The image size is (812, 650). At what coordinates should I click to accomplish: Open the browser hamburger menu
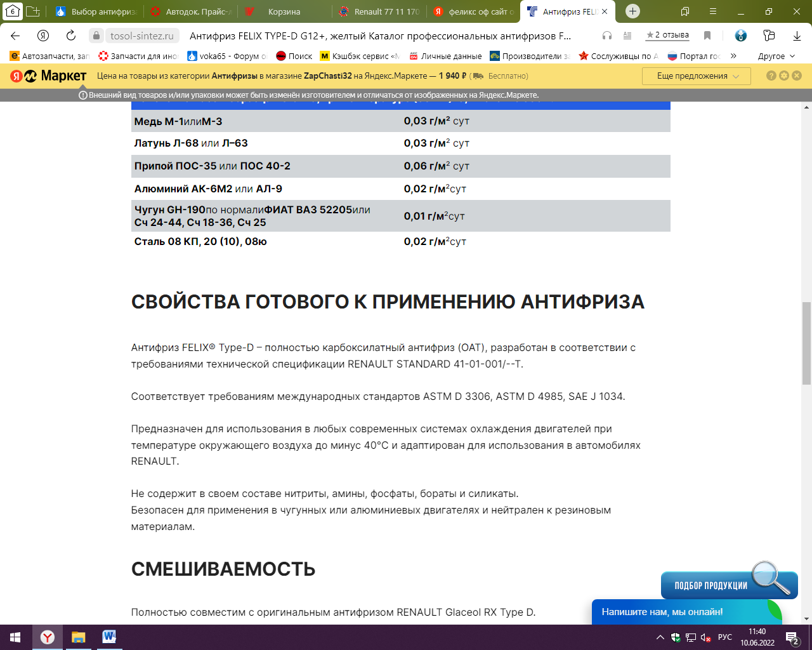coord(713,11)
